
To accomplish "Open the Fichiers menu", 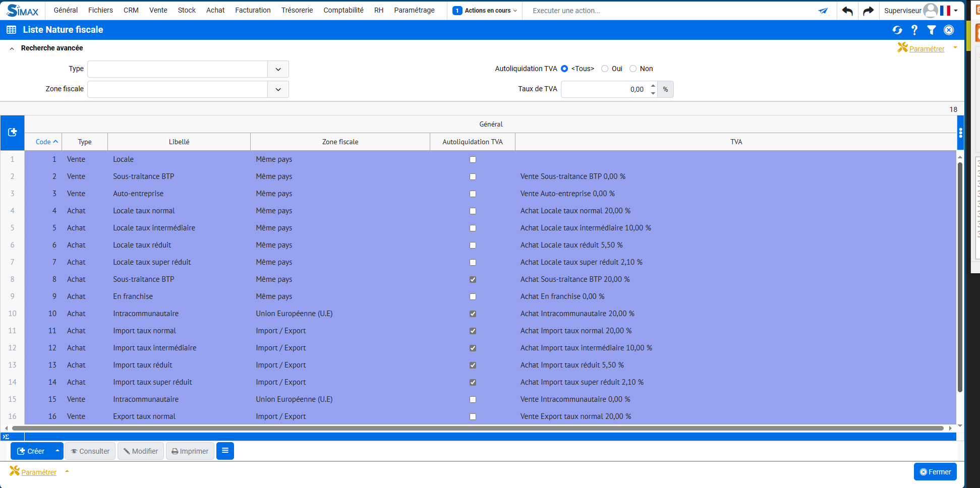I will 100,10.
